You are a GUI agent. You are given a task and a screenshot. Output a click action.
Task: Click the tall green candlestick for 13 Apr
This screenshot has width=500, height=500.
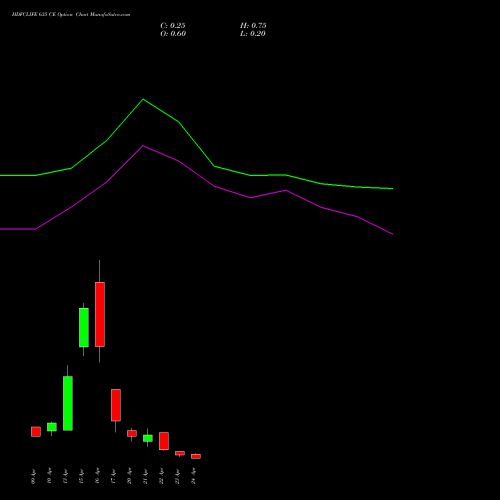pyautogui.click(x=68, y=403)
